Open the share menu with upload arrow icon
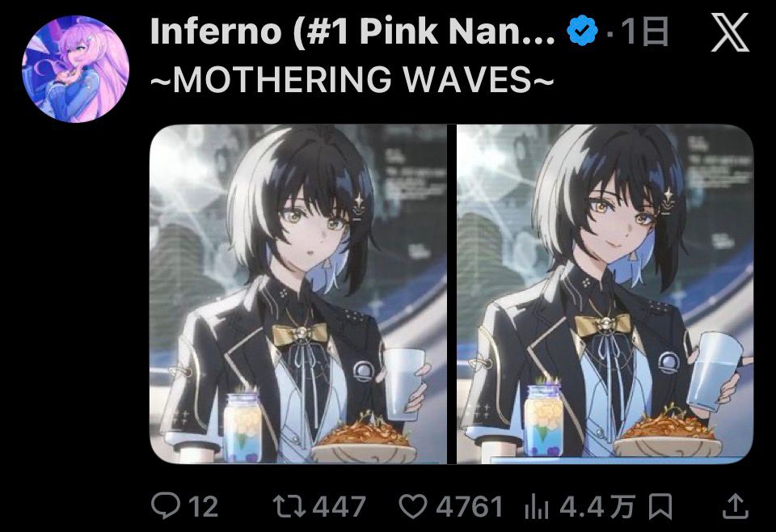776x532 pixels. pyautogui.click(x=736, y=506)
